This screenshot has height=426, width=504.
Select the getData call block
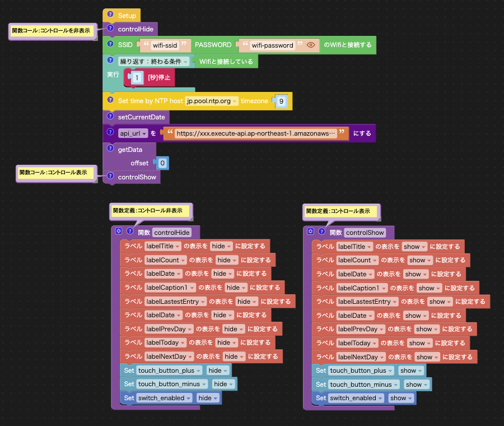tap(130, 150)
